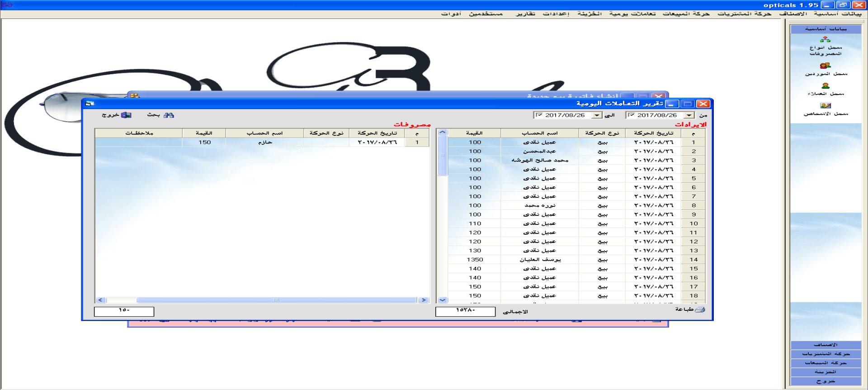
Task: Click expenses القيمة column header
Action: coord(204,133)
